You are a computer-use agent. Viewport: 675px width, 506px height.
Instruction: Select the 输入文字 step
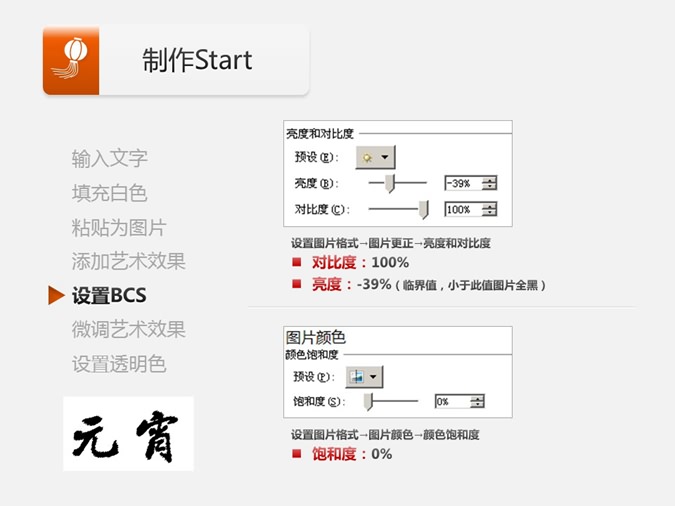(x=110, y=158)
